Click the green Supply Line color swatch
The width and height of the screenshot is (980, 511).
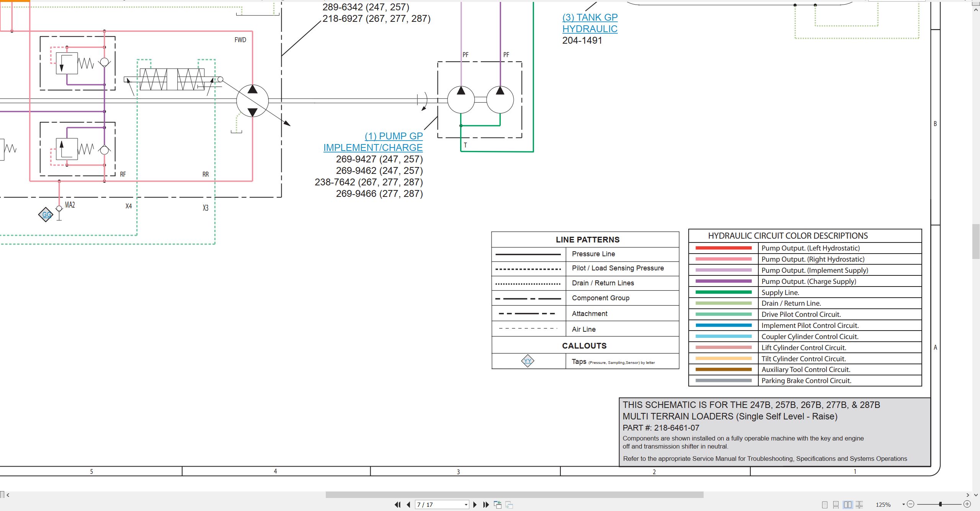pyautogui.click(x=724, y=292)
